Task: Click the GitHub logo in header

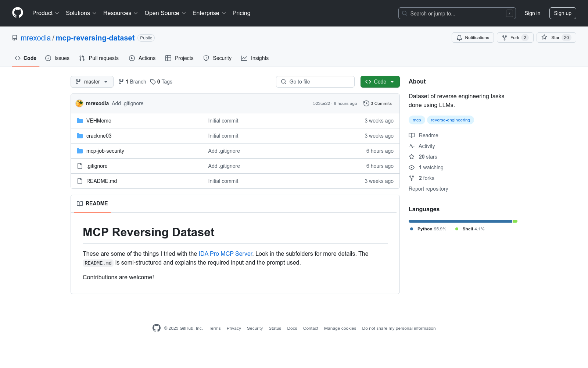Action: coord(18,13)
